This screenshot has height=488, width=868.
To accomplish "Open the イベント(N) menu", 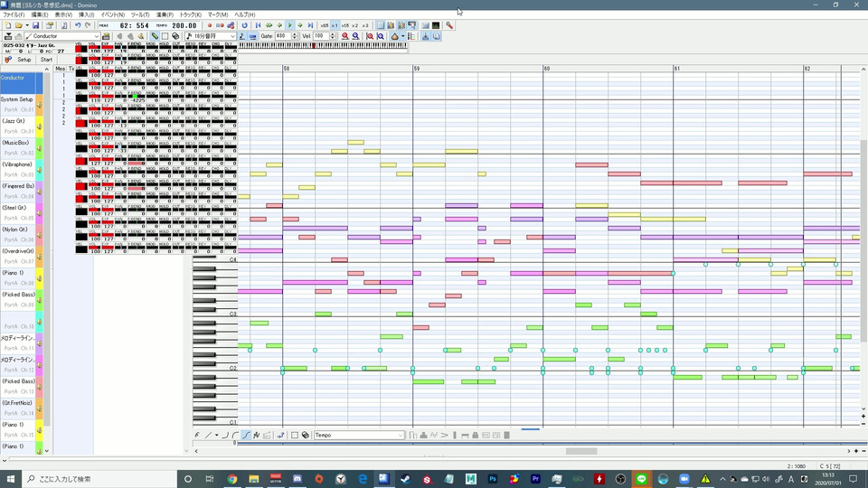I will [112, 15].
